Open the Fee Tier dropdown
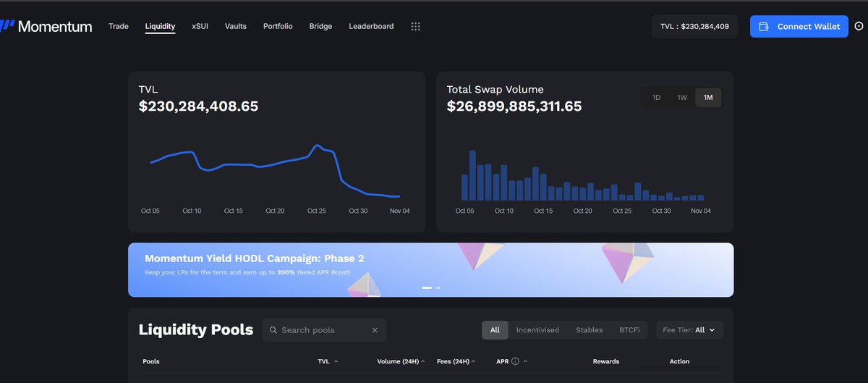868x383 pixels. pyautogui.click(x=689, y=330)
